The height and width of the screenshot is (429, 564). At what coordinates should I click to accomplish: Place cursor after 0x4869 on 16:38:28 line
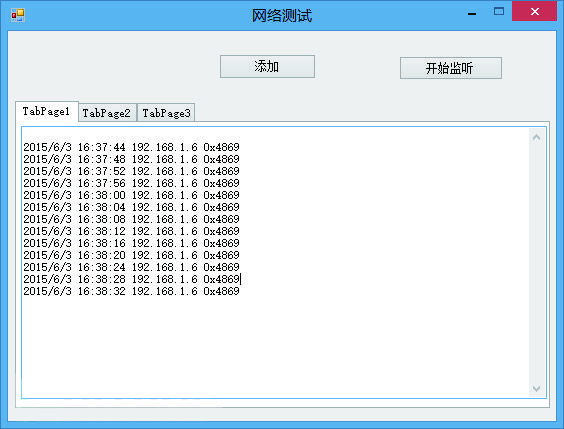coord(240,279)
